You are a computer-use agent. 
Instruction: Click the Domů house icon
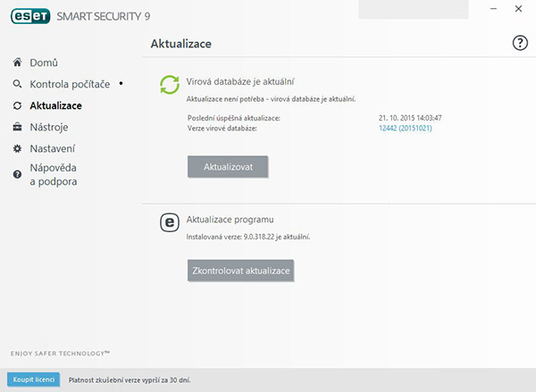coord(18,63)
